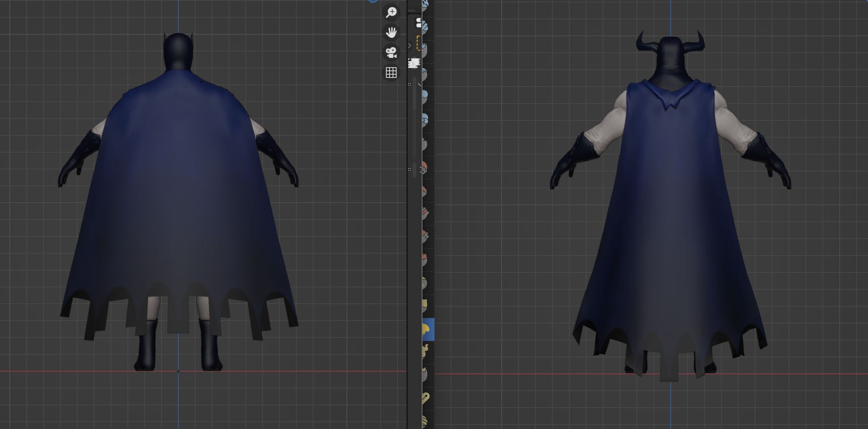Select the Blob sculpt brush
The image size is (868, 429).
[x=425, y=119]
